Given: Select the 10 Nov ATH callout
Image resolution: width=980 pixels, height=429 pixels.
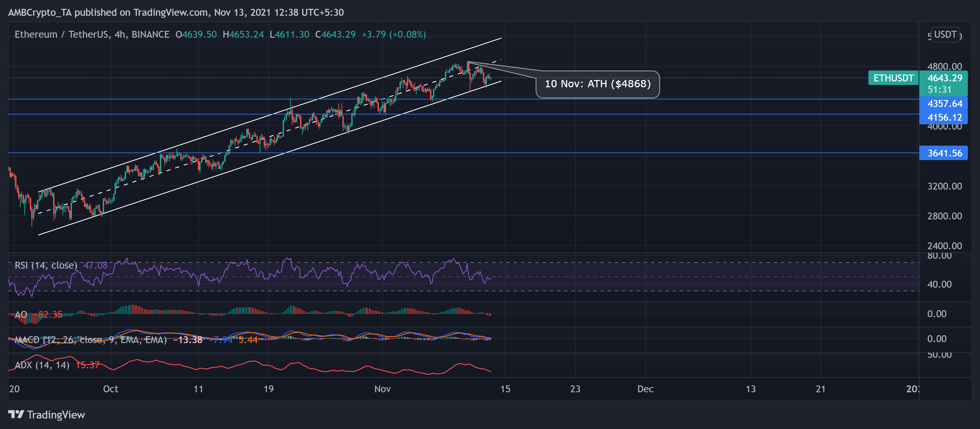Looking at the screenshot, I should tap(598, 84).
